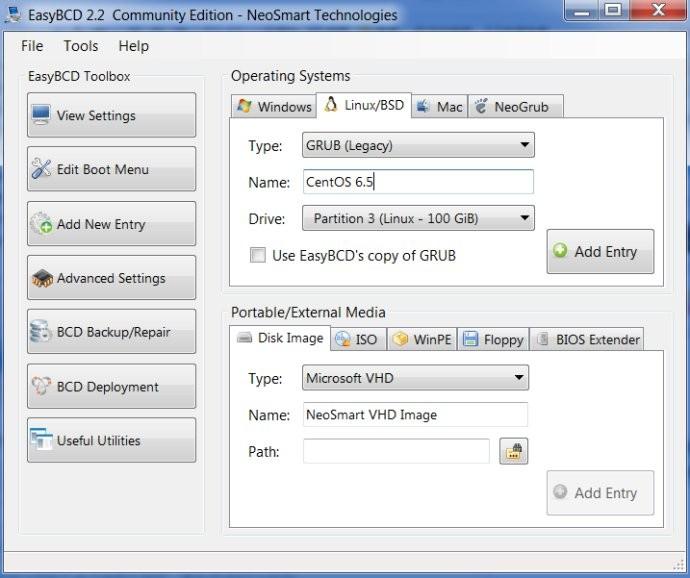Open BCD Deployment section
690x578 pixels.
(x=111, y=387)
